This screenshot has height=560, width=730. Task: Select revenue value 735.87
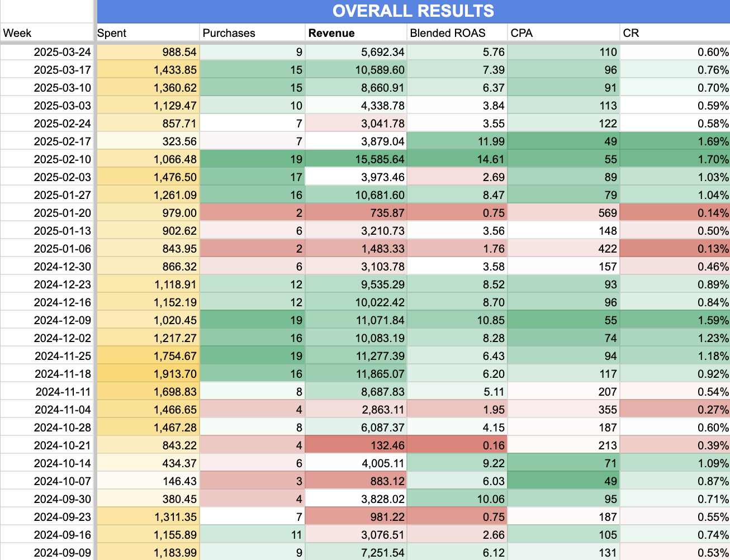pyautogui.click(x=356, y=213)
